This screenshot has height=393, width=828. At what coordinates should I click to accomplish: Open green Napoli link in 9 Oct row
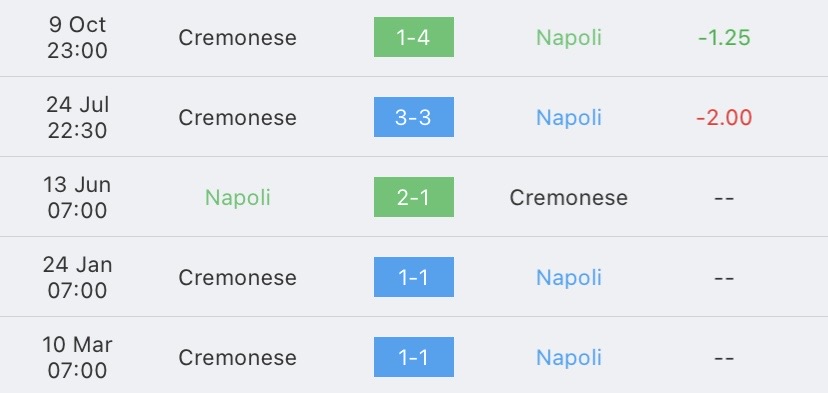[x=569, y=38]
